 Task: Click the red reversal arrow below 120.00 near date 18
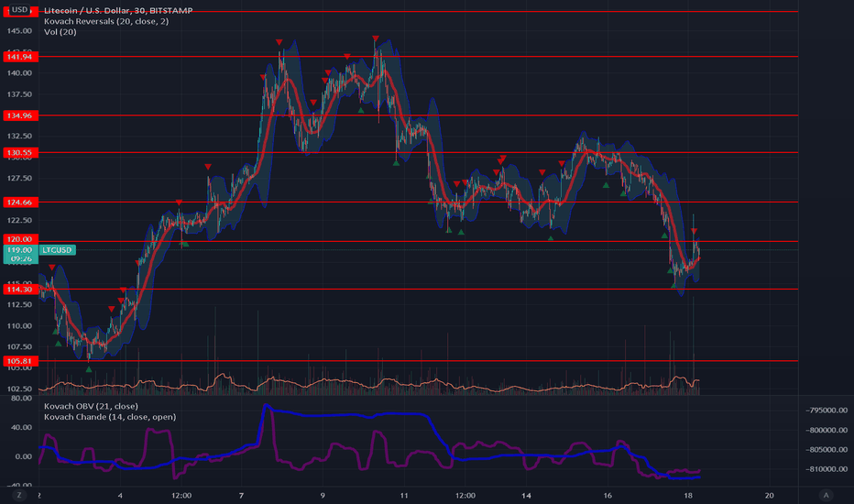coord(694,232)
